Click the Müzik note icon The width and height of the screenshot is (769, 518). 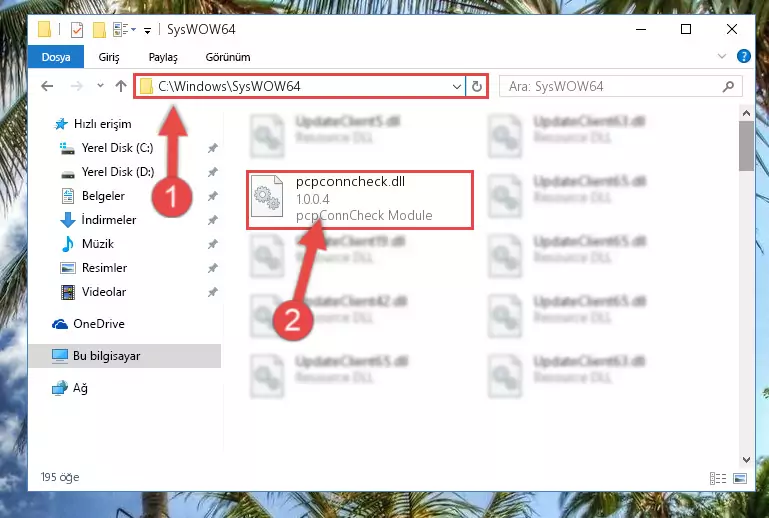coord(68,244)
